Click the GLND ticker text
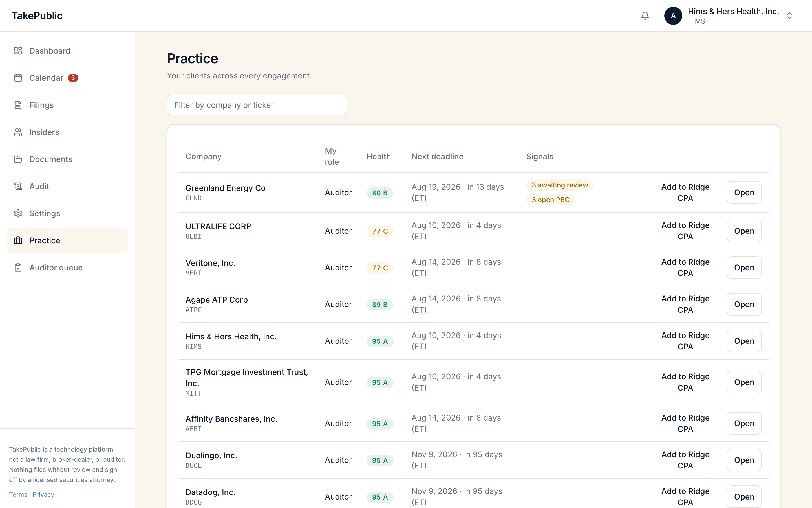 [194, 198]
